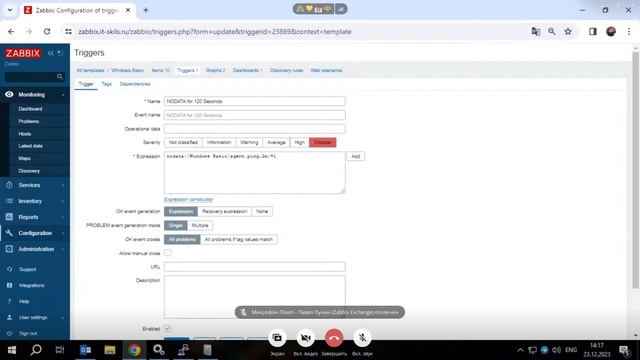Click the sidebar auto-hide icon next to collapse

click(x=60, y=53)
